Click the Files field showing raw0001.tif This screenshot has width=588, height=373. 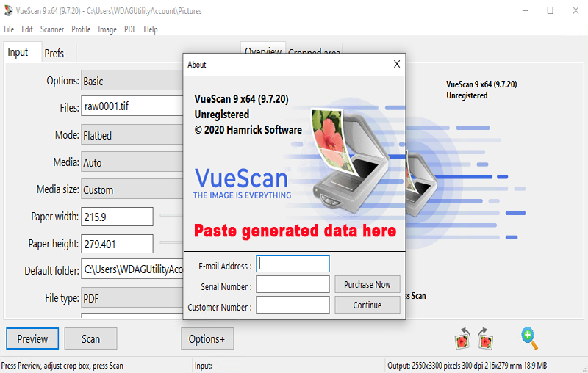pyautogui.click(x=132, y=106)
